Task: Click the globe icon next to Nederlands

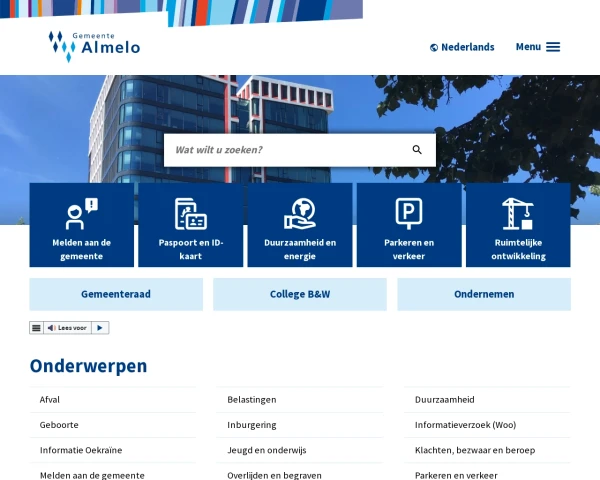Action: click(434, 47)
